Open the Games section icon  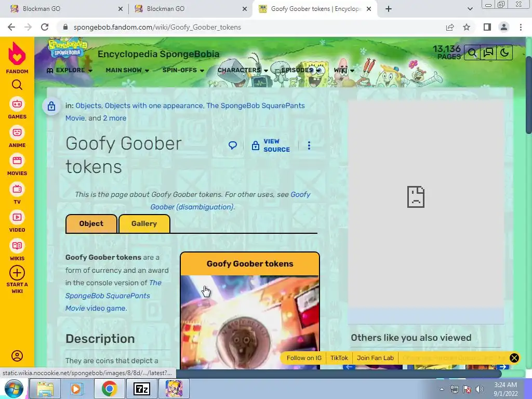(x=17, y=104)
